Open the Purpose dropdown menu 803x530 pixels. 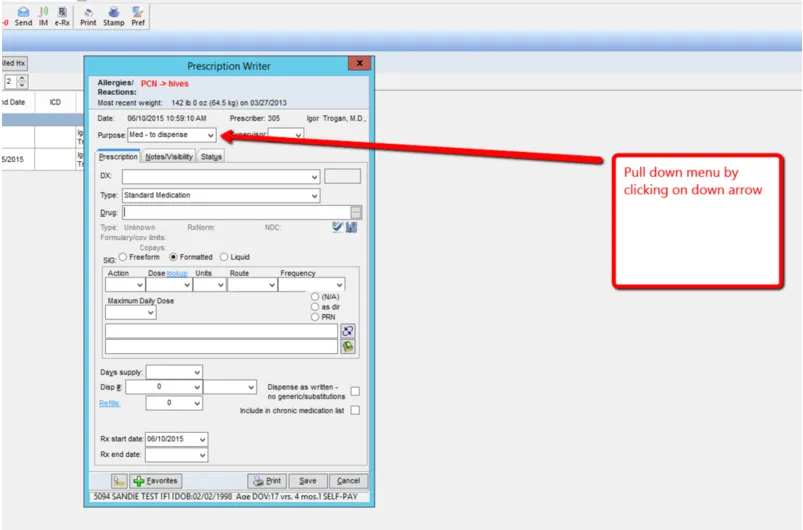point(209,135)
